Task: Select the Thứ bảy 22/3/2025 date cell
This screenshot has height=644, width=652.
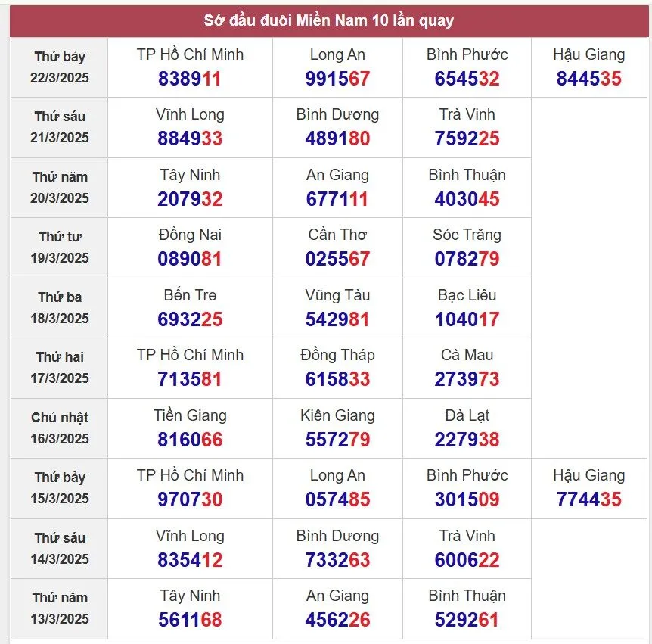Action: click(x=59, y=67)
